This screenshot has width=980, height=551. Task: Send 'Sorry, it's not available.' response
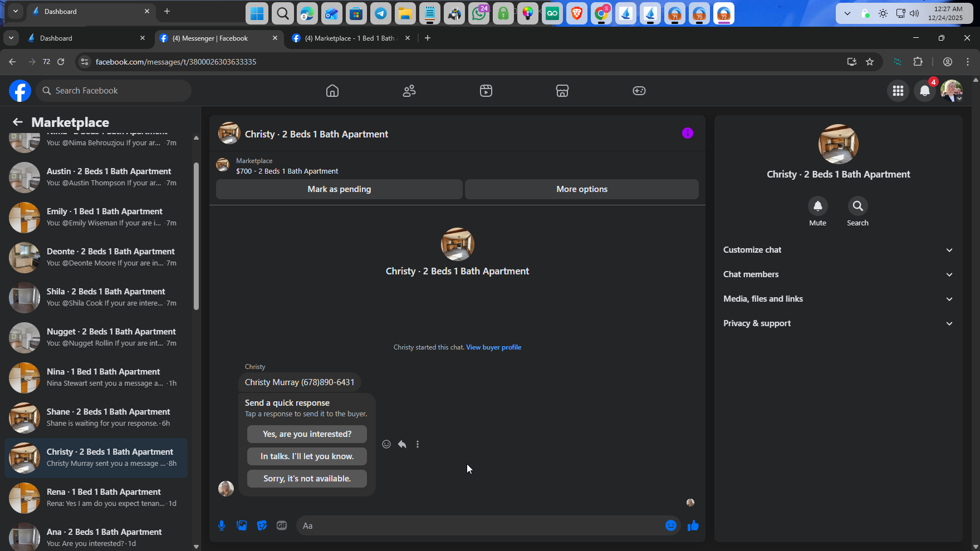tap(307, 479)
